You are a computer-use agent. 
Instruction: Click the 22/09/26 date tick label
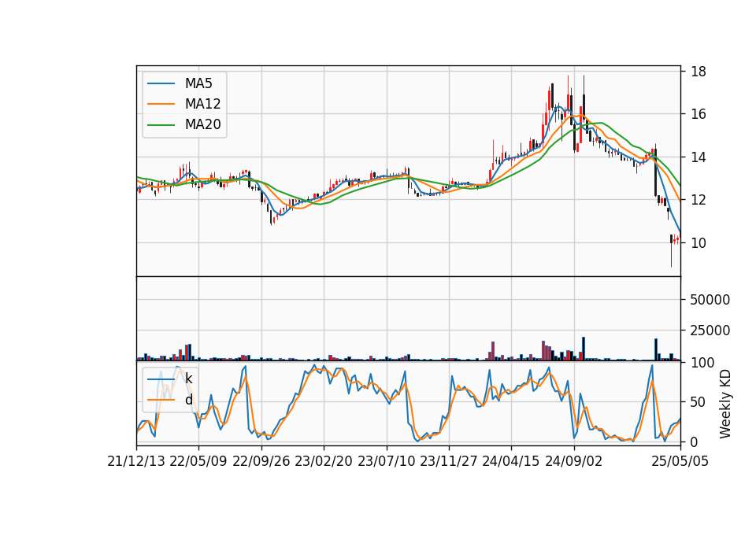coord(261,462)
